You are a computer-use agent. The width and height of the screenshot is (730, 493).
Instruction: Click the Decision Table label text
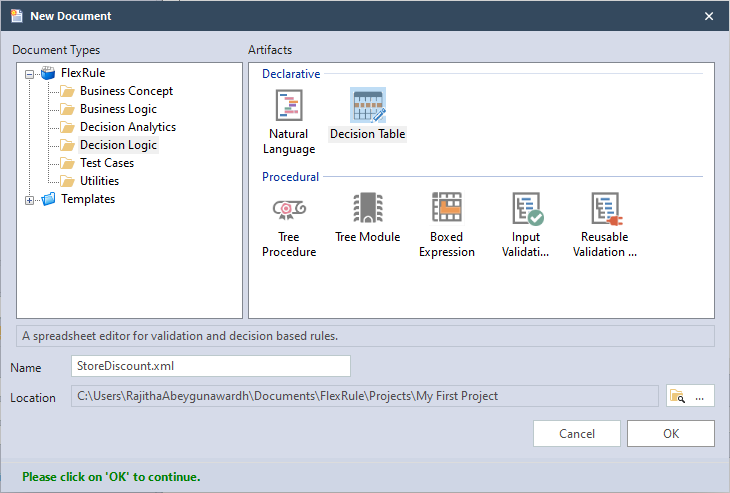368,134
